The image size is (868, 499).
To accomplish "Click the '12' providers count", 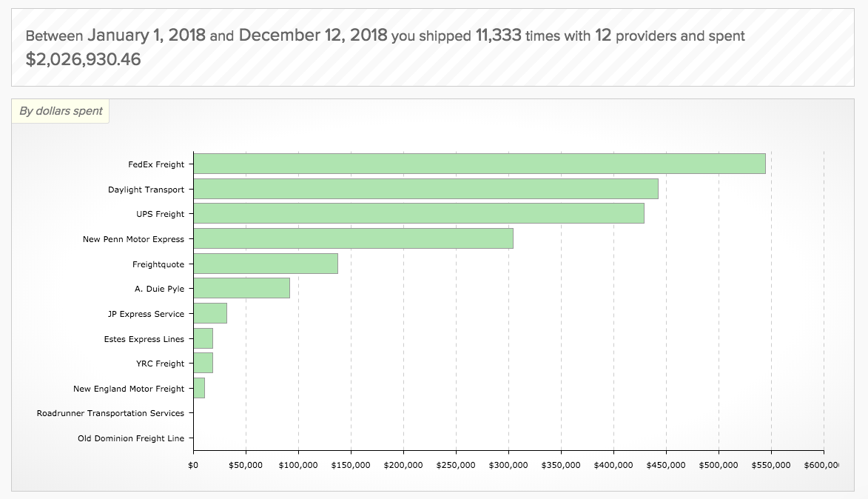I will click(x=603, y=36).
